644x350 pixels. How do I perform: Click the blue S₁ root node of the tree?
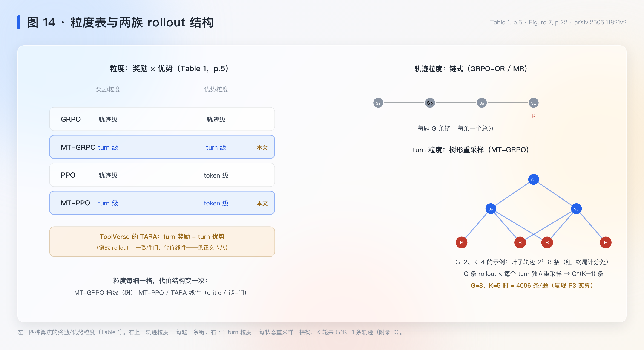pyautogui.click(x=533, y=180)
